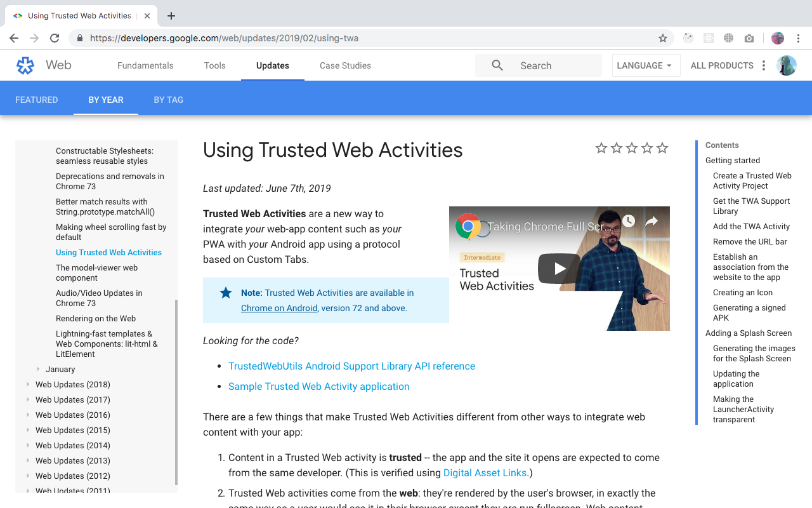This screenshot has width=812, height=508.
Task: Click the camera extension icon
Action: click(x=749, y=38)
